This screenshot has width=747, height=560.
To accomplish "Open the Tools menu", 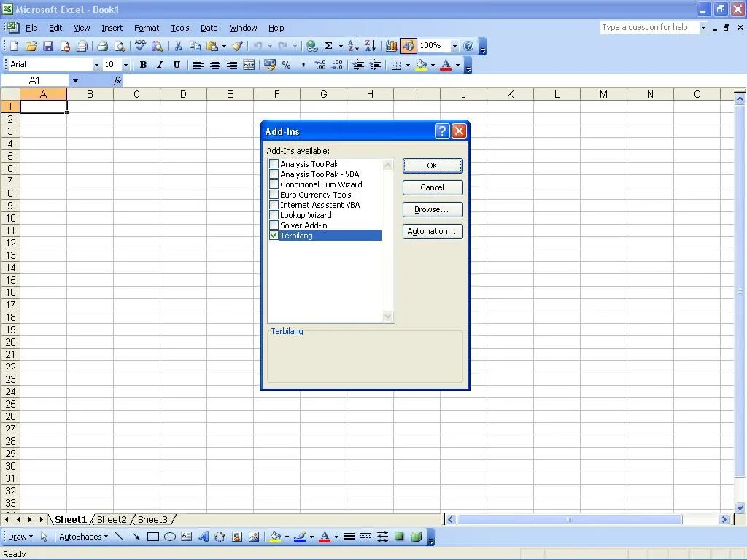I will click(180, 28).
